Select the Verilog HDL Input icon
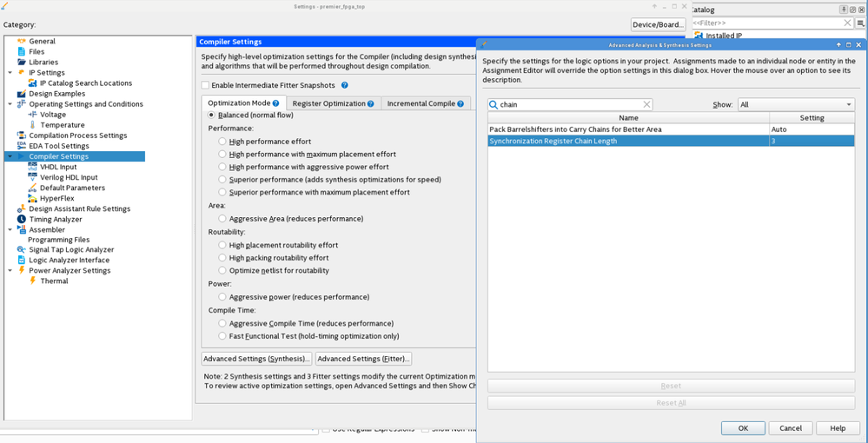The image size is (868, 443). (x=33, y=177)
